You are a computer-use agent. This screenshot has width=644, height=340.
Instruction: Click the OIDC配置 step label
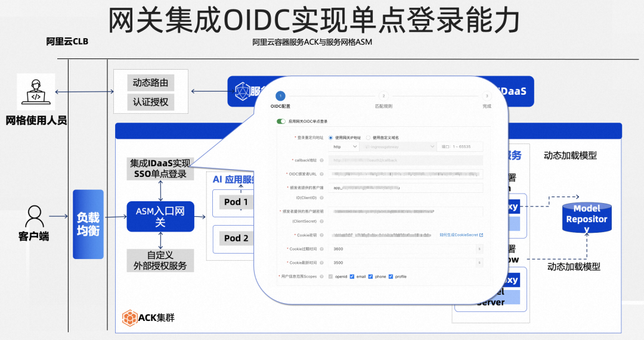coord(280,106)
